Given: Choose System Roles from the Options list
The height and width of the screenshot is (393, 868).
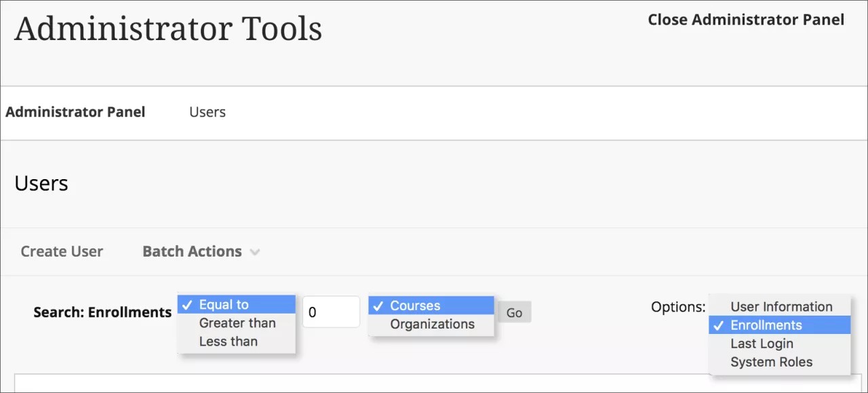Looking at the screenshot, I should pos(771,362).
